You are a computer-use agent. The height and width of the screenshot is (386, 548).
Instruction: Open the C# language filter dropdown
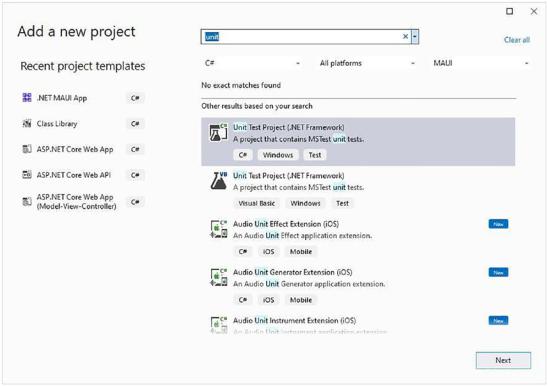pos(252,63)
